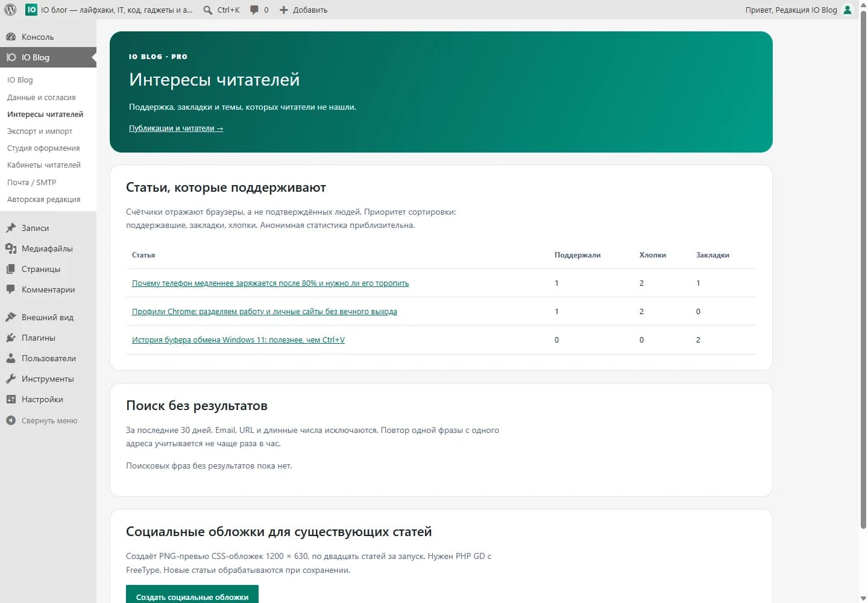Click the Пользователи person icon
This screenshot has height=603, width=868.
11,358
